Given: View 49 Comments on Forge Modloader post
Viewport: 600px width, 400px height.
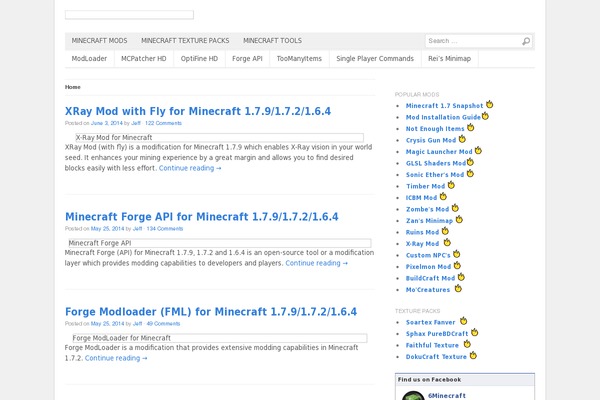Looking at the screenshot, I should pyautogui.click(x=163, y=324).
